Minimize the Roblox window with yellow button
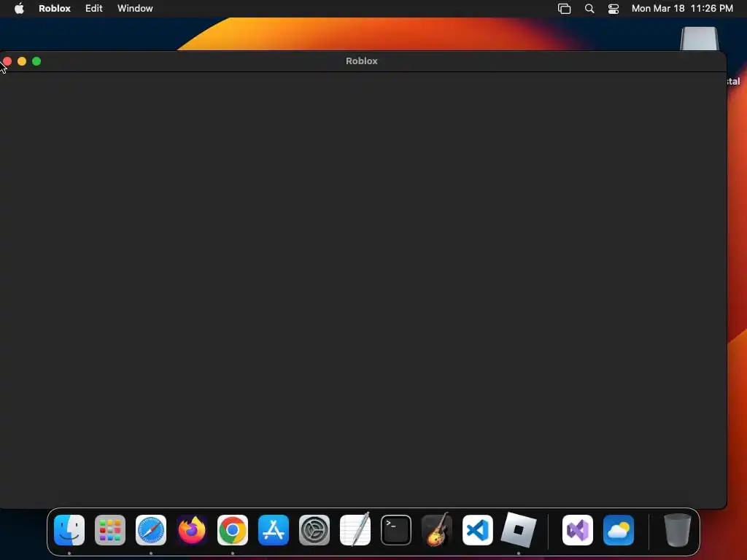Image resolution: width=747 pixels, height=560 pixels. coord(22,61)
